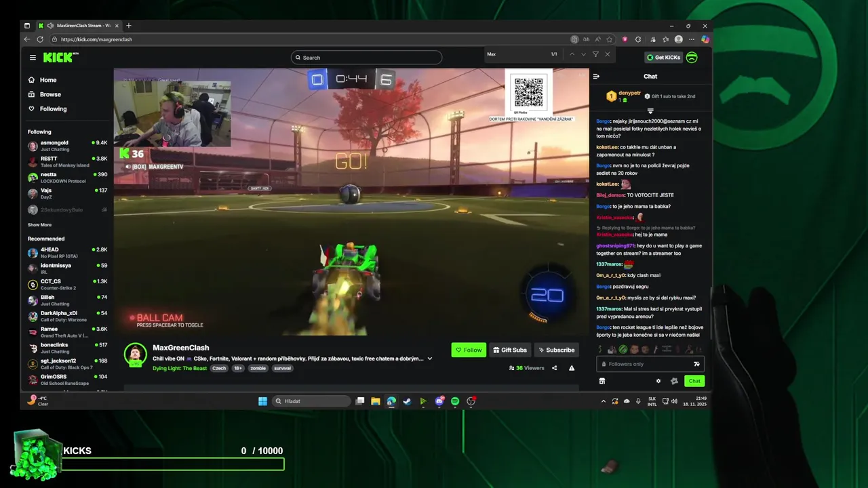This screenshot has width=868, height=488.
Task: Click the Kick search field
Action: click(366, 58)
